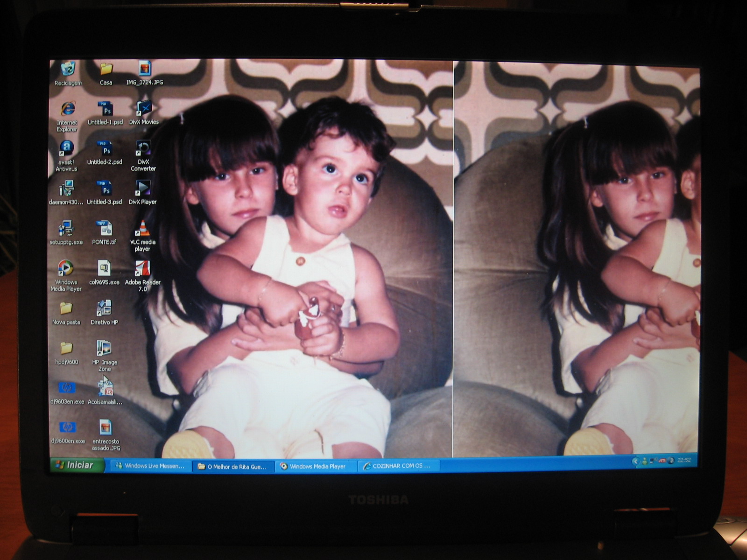
Task: Open the DivX Movies shortcut
Action: [x=144, y=113]
